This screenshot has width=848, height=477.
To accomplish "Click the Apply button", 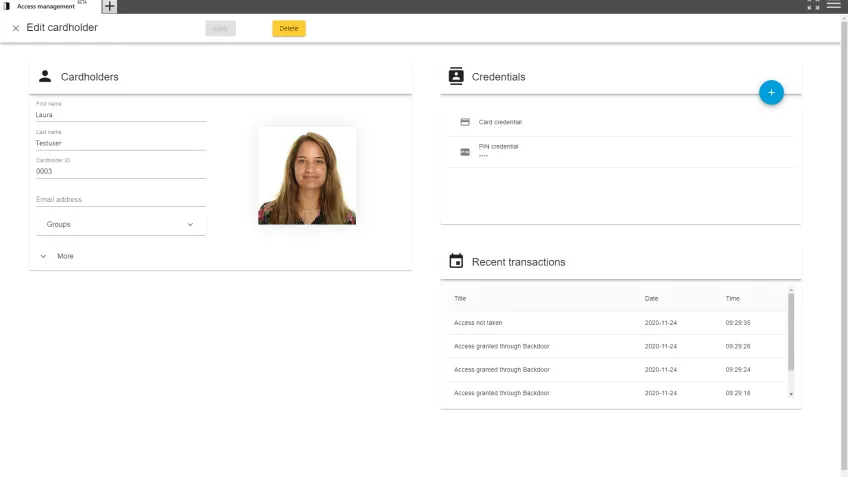I will coord(220,28).
